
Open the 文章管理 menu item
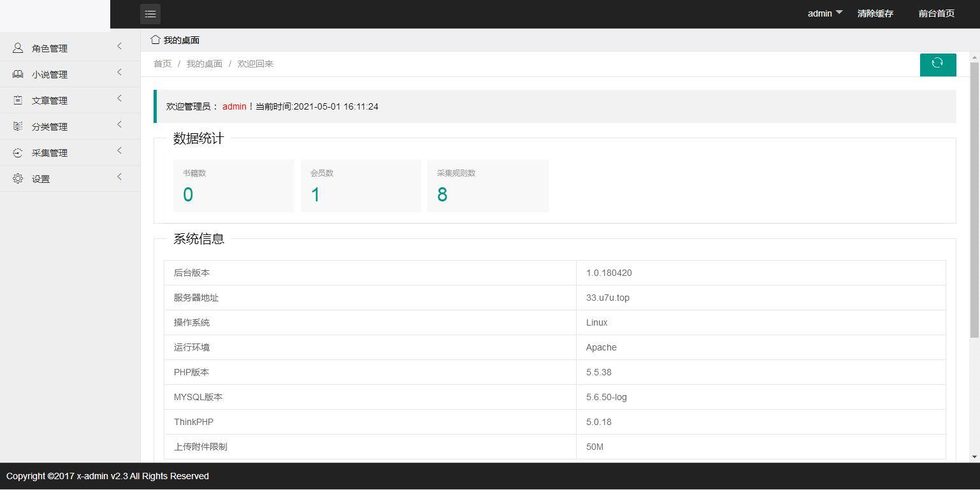pyautogui.click(x=50, y=101)
